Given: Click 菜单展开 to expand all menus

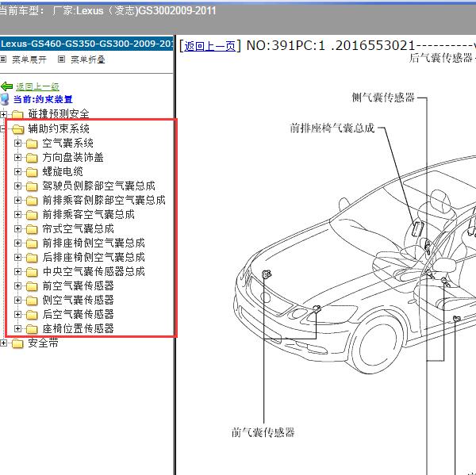Looking at the screenshot, I should (29, 59).
